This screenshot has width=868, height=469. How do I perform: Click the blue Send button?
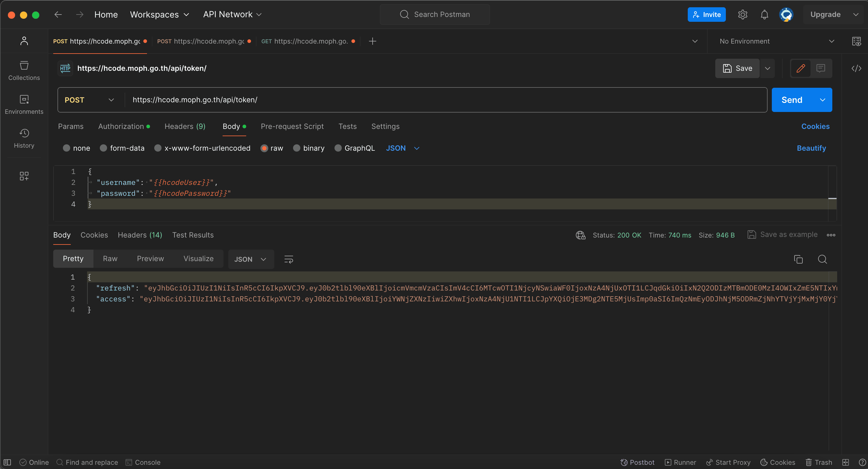(x=791, y=100)
